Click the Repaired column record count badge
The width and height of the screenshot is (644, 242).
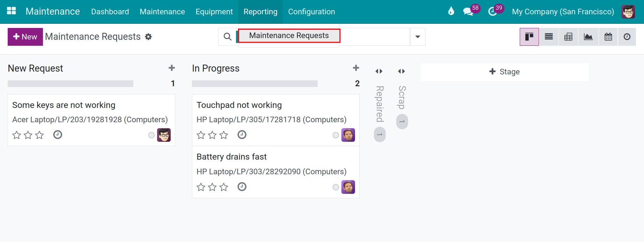tap(380, 135)
